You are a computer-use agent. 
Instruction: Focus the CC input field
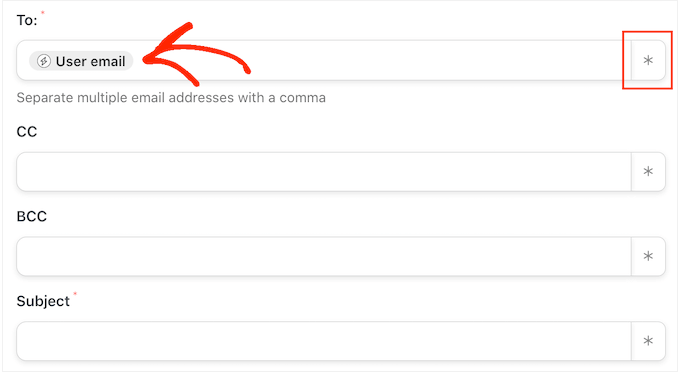324,171
